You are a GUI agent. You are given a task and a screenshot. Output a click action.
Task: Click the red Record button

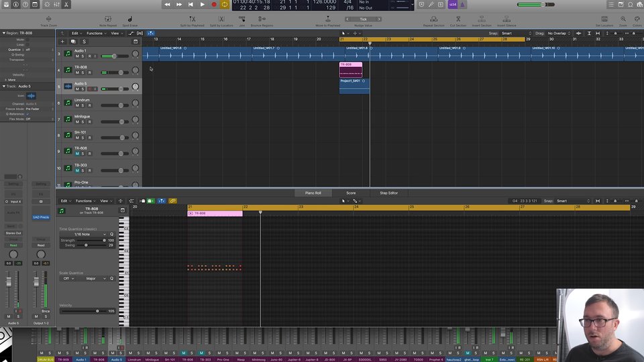[x=213, y=5]
